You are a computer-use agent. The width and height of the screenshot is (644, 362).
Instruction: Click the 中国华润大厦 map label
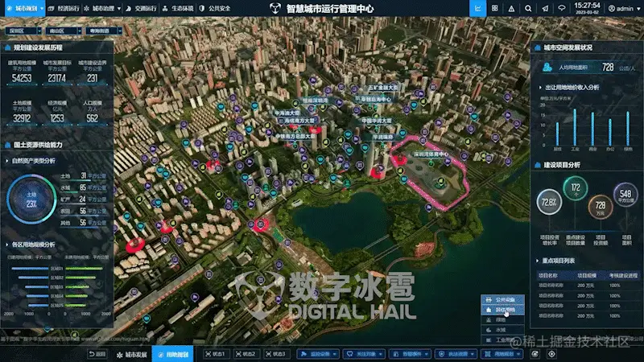(376, 121)
